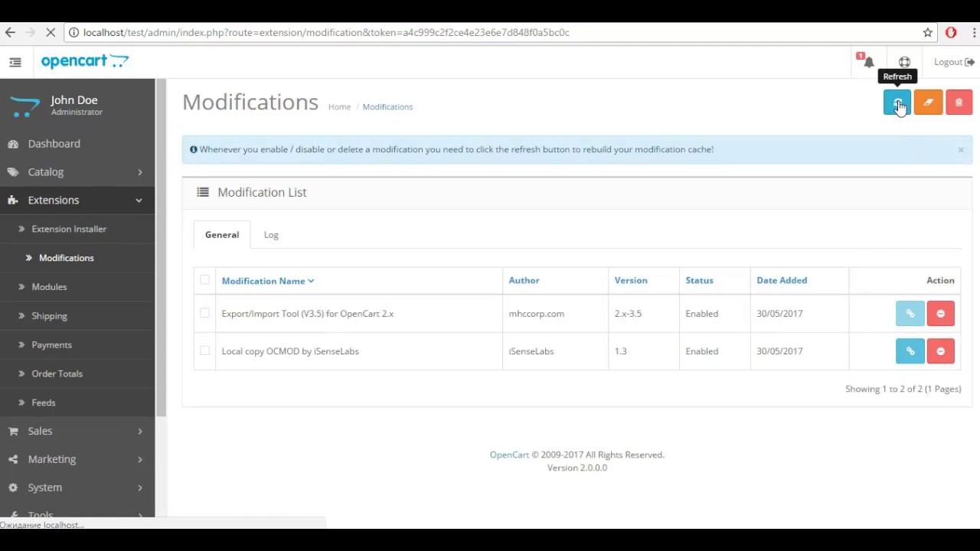Click 'Showing 1 to 2 of 2' pagination text

click(903, 389)
